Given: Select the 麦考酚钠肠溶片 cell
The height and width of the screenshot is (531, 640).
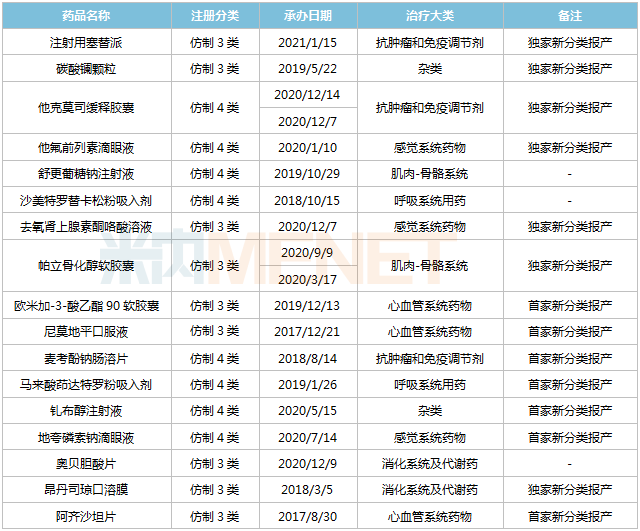Looking at the screenshot, I should pos(85,357).
